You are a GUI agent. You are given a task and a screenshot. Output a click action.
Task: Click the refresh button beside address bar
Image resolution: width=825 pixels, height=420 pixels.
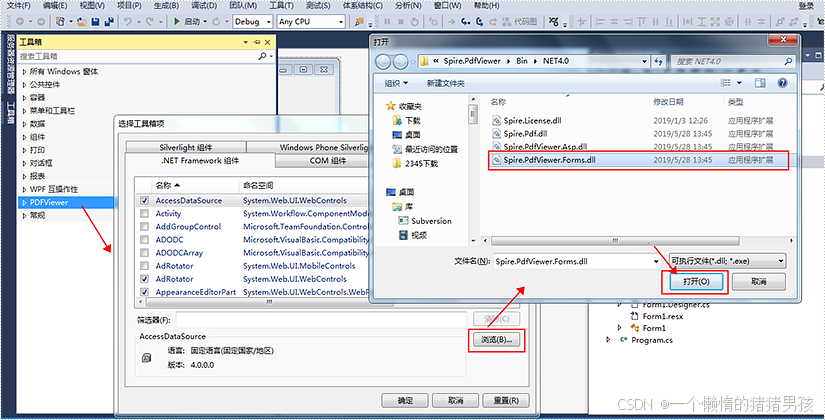[x=658, y=62]
